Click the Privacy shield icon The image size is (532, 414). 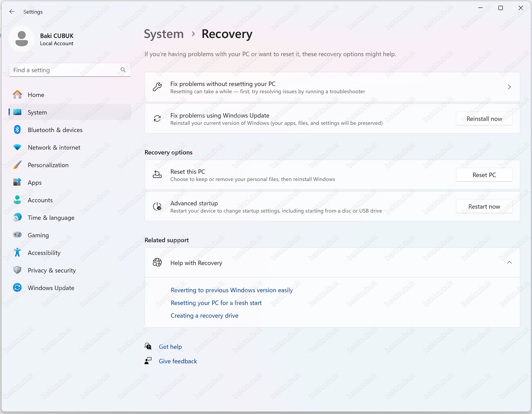pyautogui.click(x=17, y=270)
